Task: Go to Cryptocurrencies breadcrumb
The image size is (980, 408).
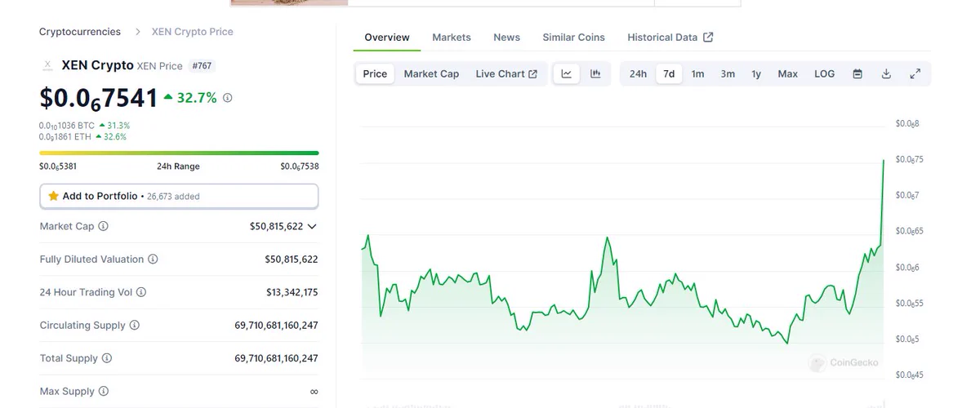Action: 80,32
